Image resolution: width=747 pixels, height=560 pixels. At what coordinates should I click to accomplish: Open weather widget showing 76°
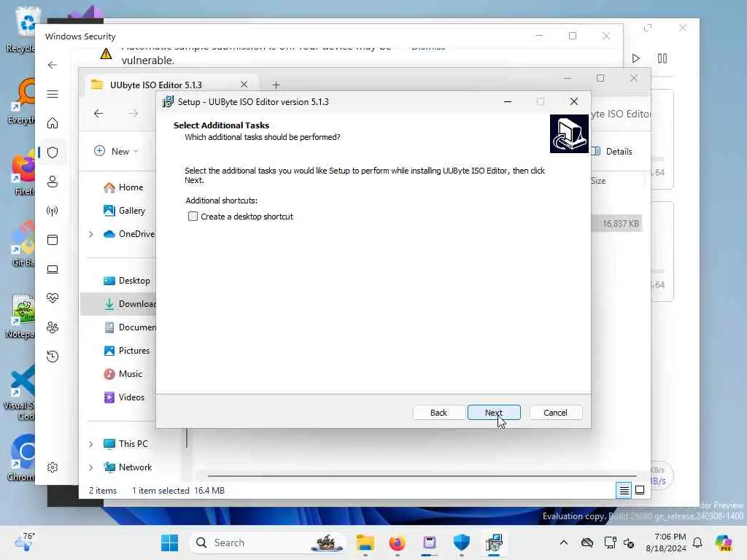pos(24,542)
